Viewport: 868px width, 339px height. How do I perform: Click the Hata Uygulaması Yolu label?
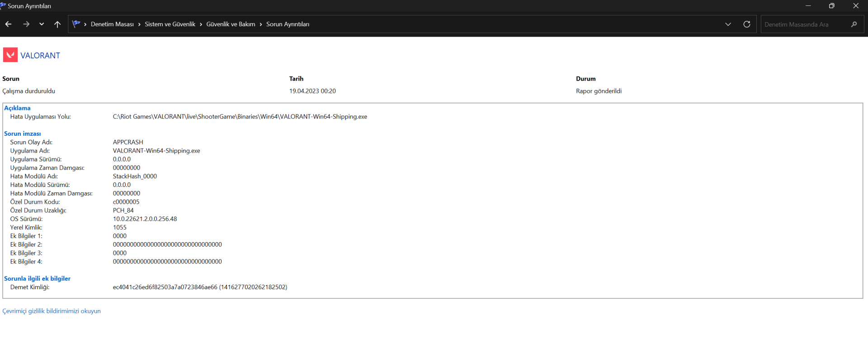pyautogui.click(x=41, y=116)
